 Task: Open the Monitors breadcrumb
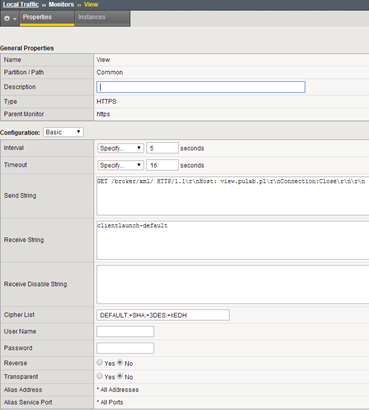(61, 4)
